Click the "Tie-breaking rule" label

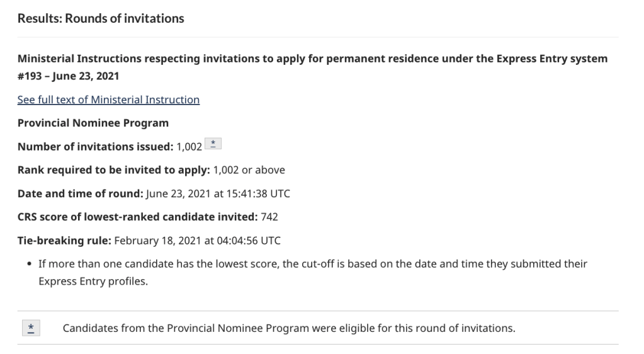pyautogui.click(x=64, y=241)
